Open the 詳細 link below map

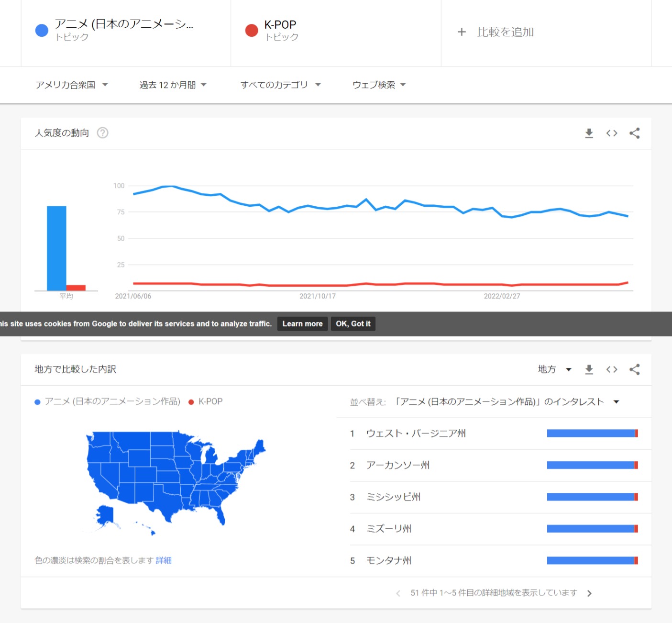164,560
